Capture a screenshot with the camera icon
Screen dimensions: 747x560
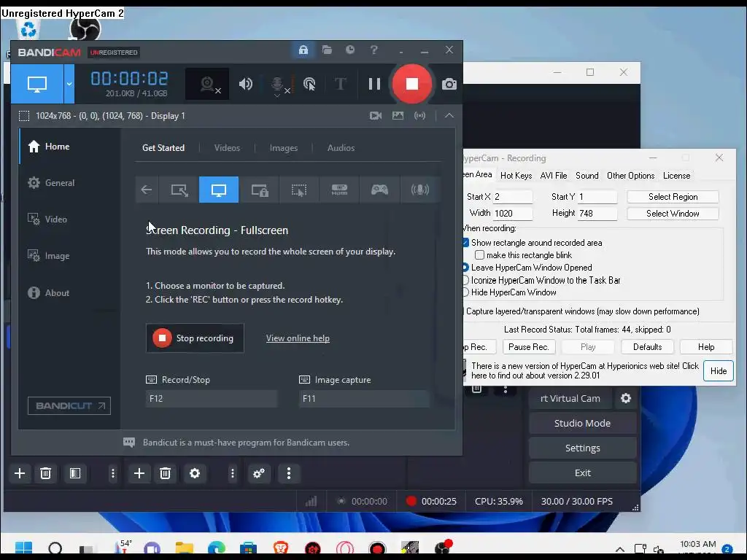click(449, 85)
